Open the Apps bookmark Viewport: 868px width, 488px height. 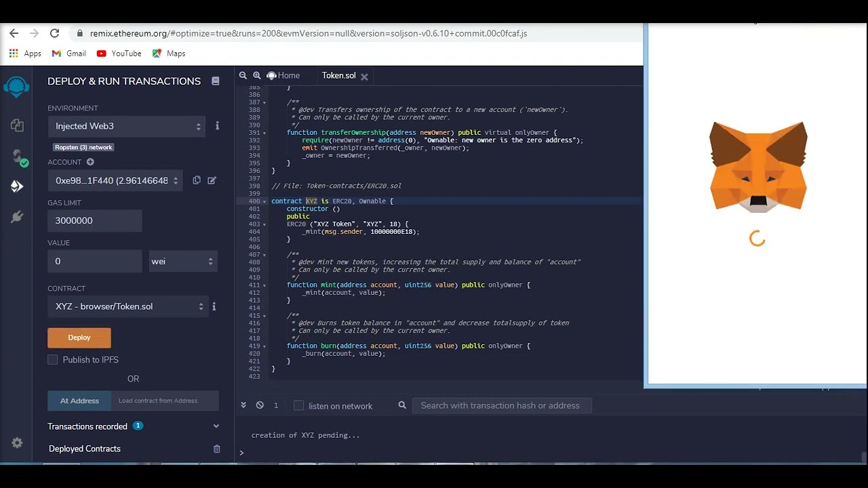click(25, 54)
